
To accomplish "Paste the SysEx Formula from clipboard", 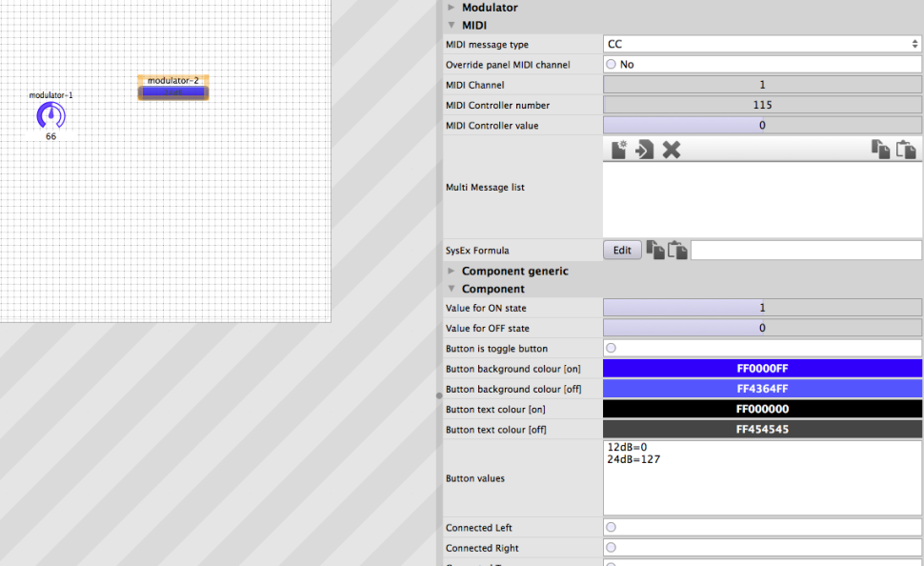I will [x=677, y=251].
